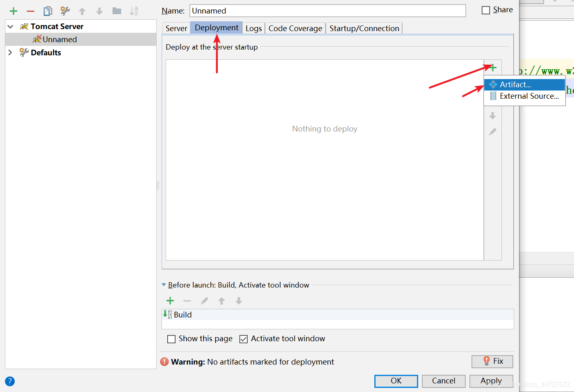The height and width of the screenshot is (392, 574).
Task: Move before launch task down
Action: click(x=239, y=301)
